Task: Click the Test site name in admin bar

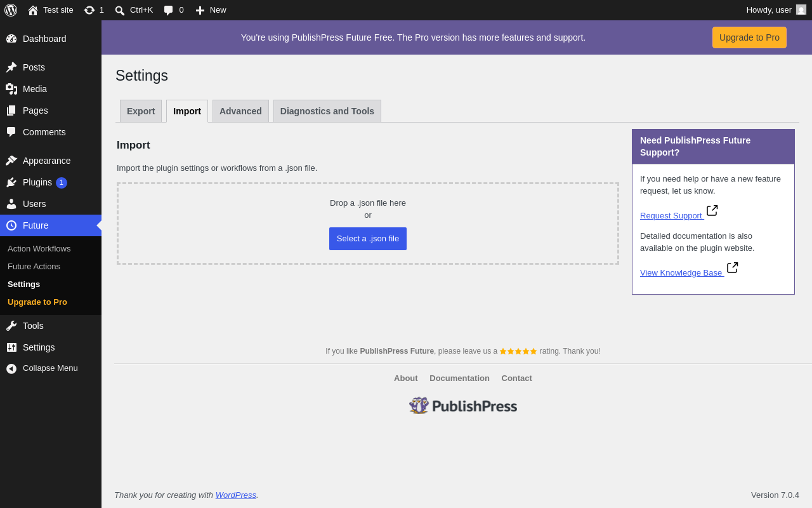Action: pos(58,10)
